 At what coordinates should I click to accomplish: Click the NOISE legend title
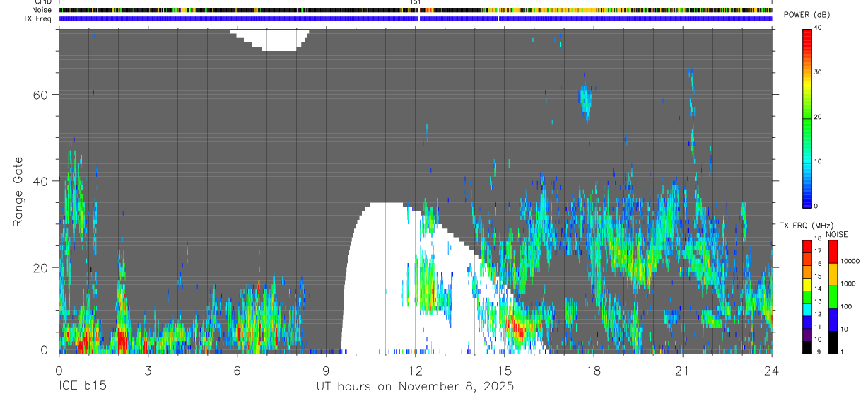point(837,234)
